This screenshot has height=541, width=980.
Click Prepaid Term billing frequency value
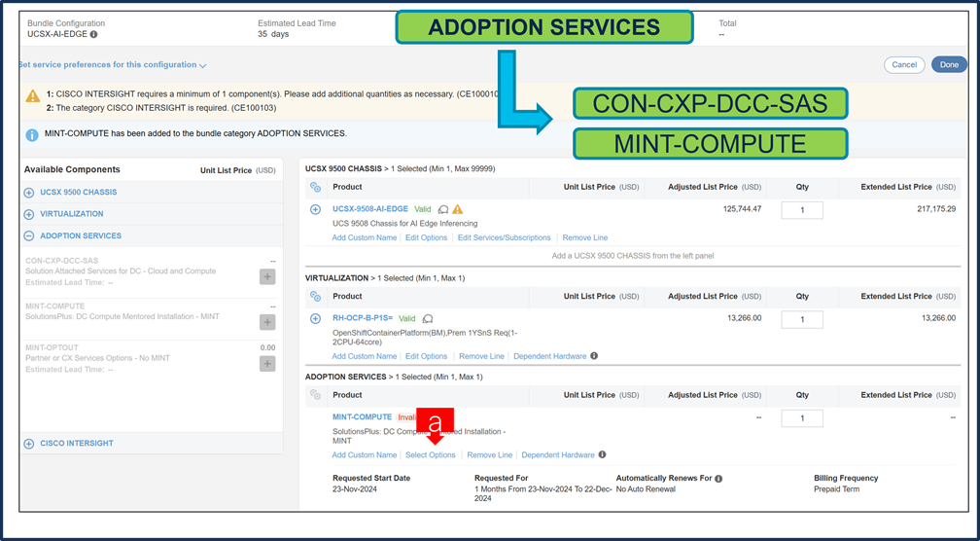click(x=836, y=489)
